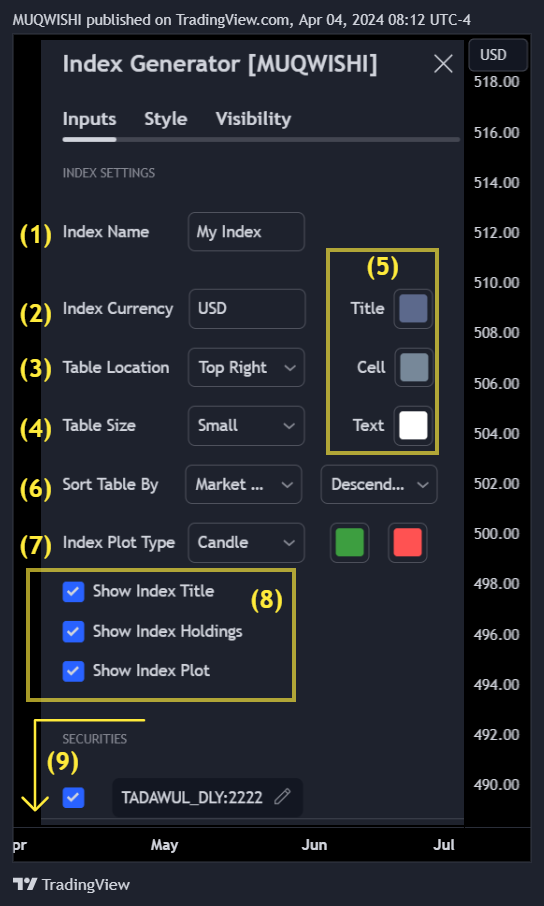Click the USD currency button on price axis
This screenshot has height=906, width=544.
pyautogui.click(x=498, y=55)
